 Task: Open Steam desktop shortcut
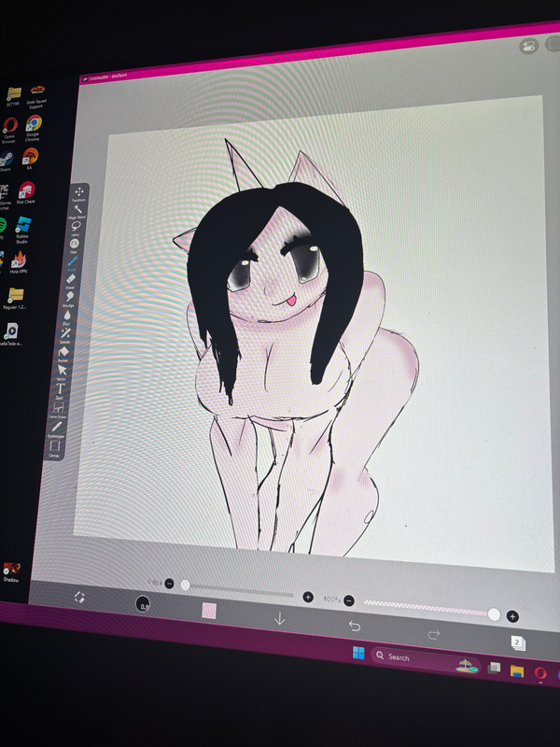[x=6, y=161]
